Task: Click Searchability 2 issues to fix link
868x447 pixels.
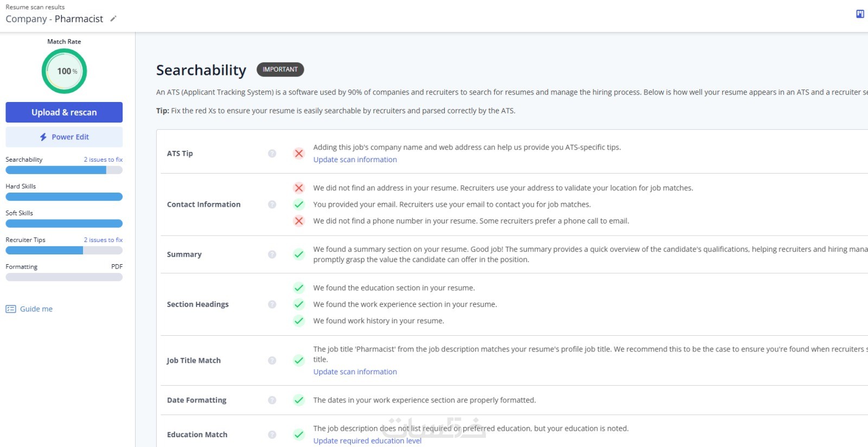Action: click(103, 159)
